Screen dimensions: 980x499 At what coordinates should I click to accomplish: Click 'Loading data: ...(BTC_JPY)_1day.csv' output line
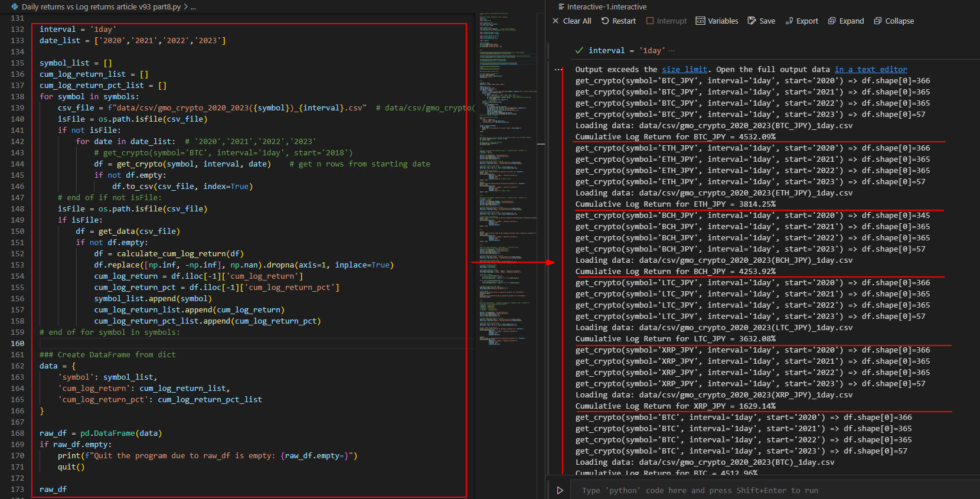coord(714,125)
